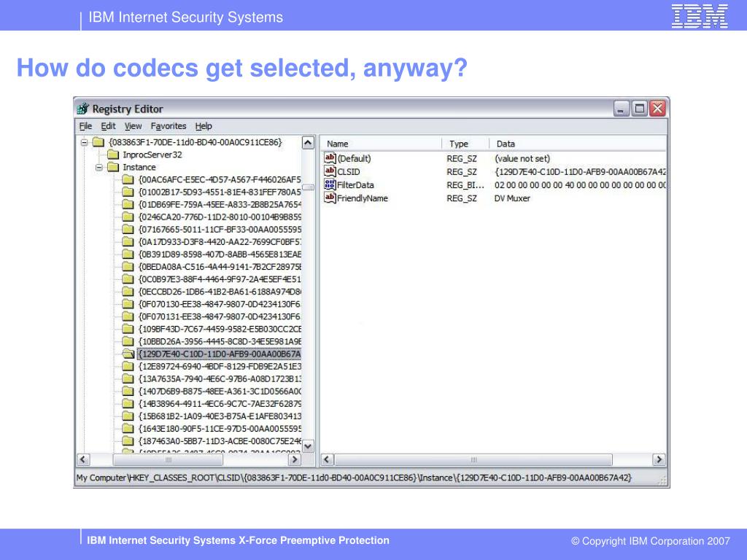Screen dimensions: 747x560
Task: Click folder icon for {13A7635A-7940 key
Action: (128, 378)
